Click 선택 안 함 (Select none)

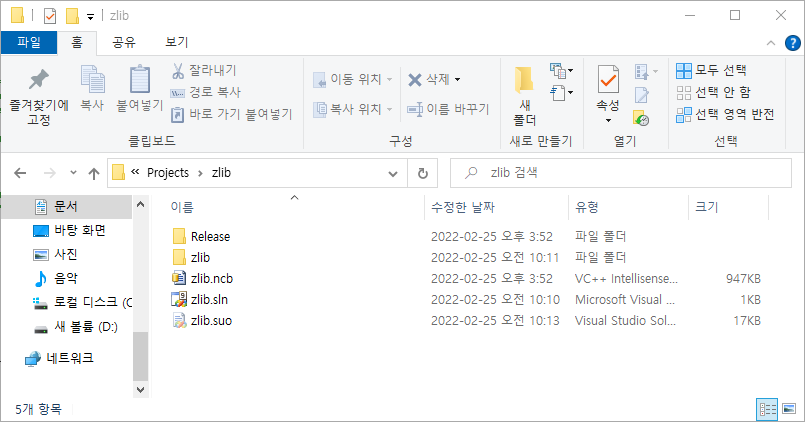point(714,92)
